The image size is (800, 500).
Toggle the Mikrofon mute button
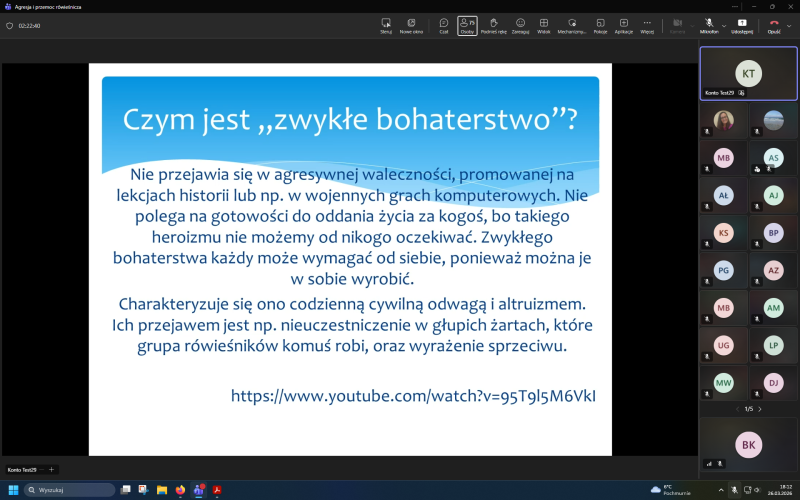(x=707, y=25)
